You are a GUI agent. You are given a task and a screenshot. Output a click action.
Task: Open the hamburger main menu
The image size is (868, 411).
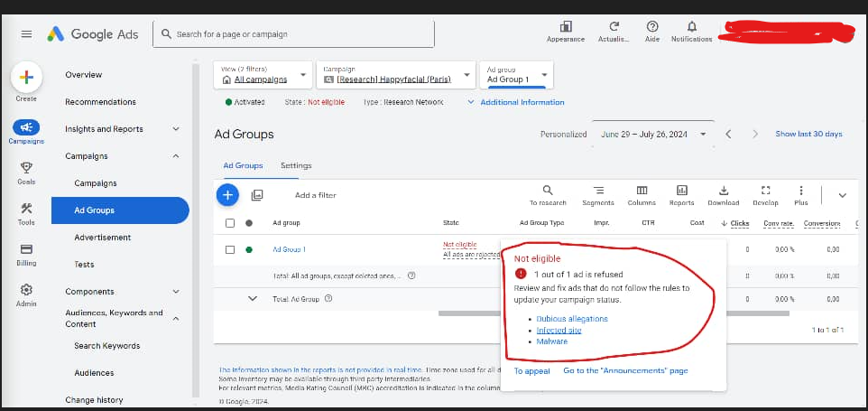(x=26, y=33)
